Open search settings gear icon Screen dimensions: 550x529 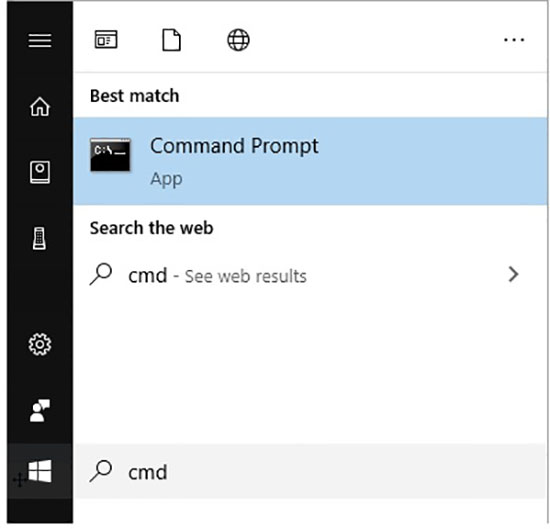pos(40,344)
